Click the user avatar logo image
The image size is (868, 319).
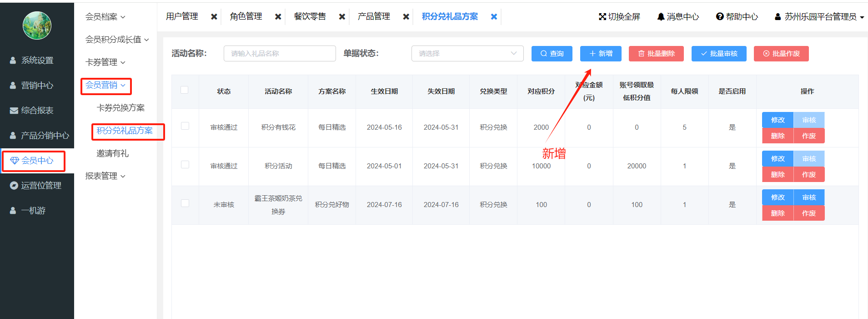[37, 25]
